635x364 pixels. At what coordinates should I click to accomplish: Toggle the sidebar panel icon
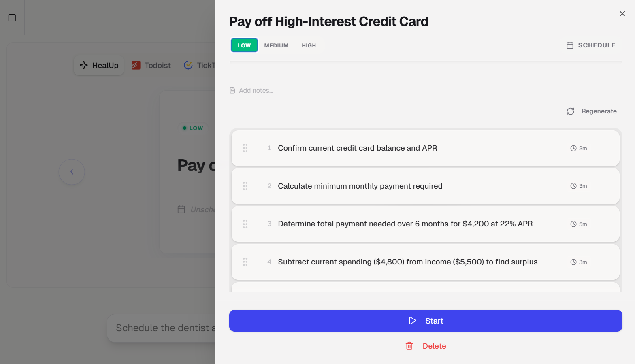(x=12, y=17)
